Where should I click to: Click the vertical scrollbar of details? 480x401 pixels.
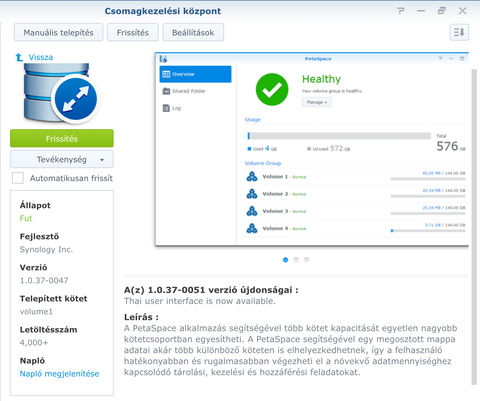tap(474, 227)
